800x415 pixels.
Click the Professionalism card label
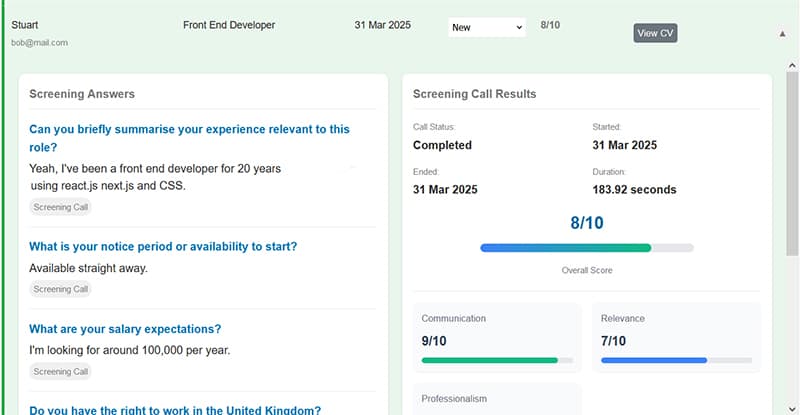pyautogui.click(x=454, y=399)
